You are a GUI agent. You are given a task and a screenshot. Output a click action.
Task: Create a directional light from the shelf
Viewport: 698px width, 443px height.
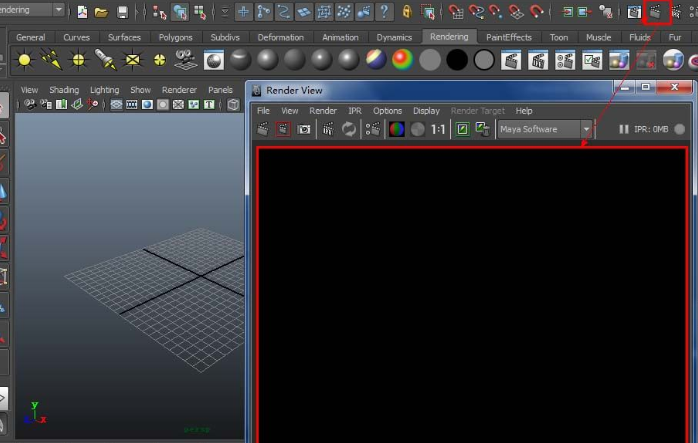coord(51,60)
